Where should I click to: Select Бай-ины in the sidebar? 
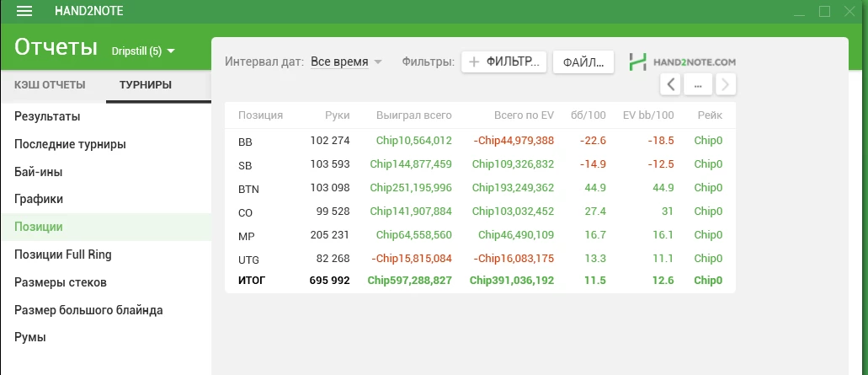(x=38, y=172)
